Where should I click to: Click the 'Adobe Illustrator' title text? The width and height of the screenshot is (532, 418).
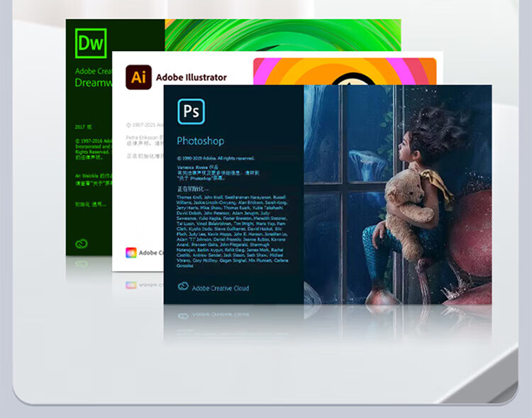click(x=192, y=77)
